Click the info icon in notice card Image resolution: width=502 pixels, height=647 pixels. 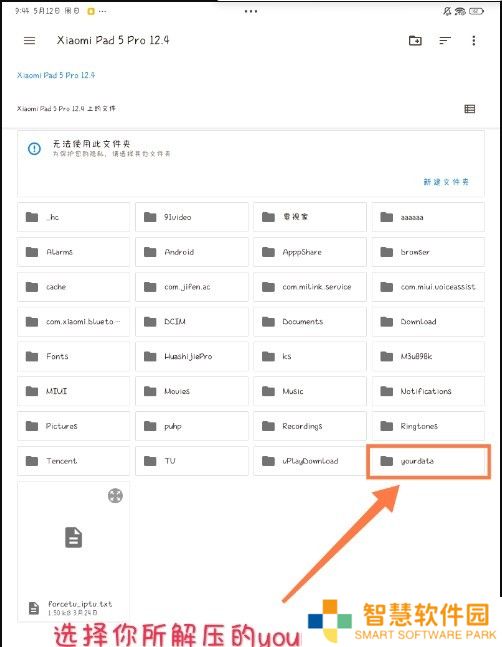point(34,149)
